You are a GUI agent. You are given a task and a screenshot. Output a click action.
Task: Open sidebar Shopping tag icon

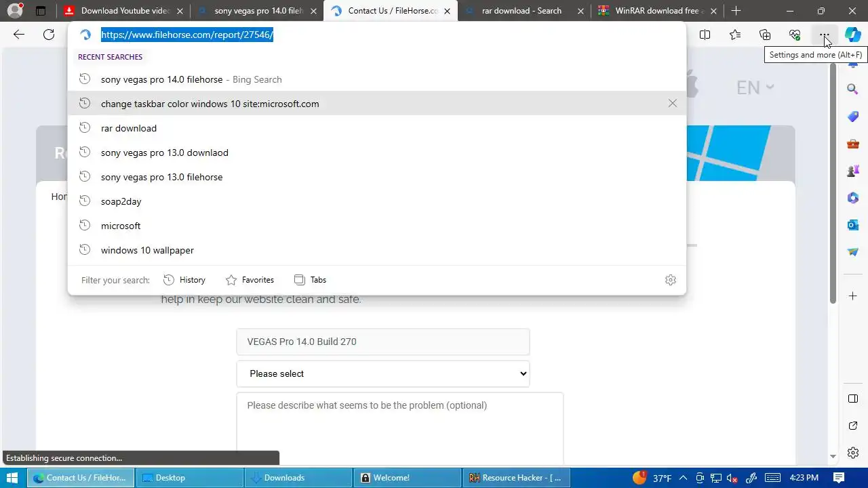click(853, 117)
